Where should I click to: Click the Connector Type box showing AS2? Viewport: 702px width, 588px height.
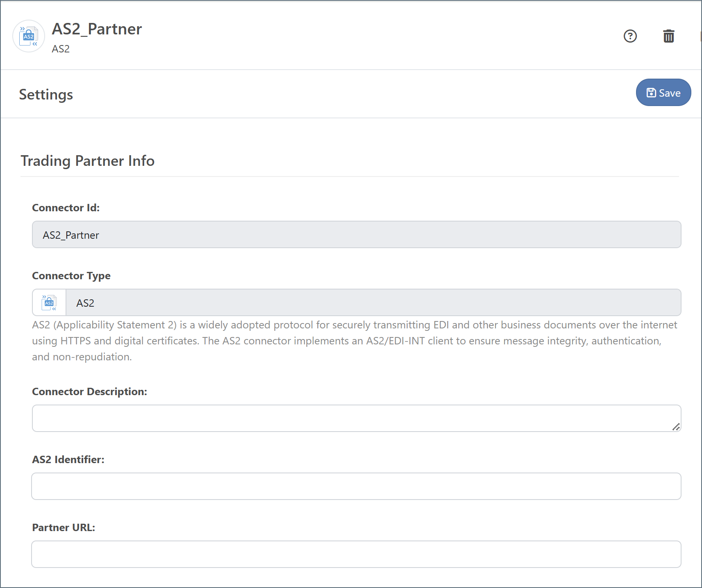tap(373, 303)
